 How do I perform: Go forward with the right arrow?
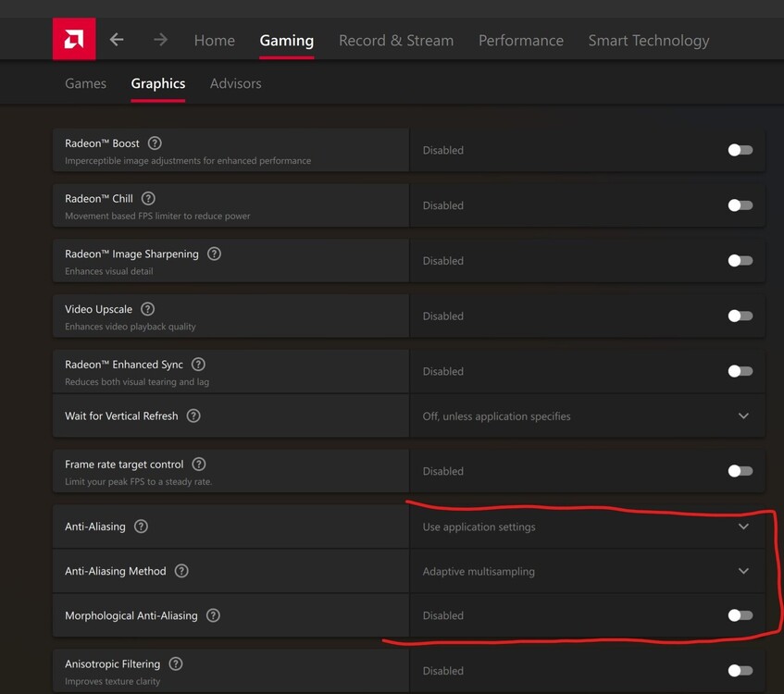[160, 40]
